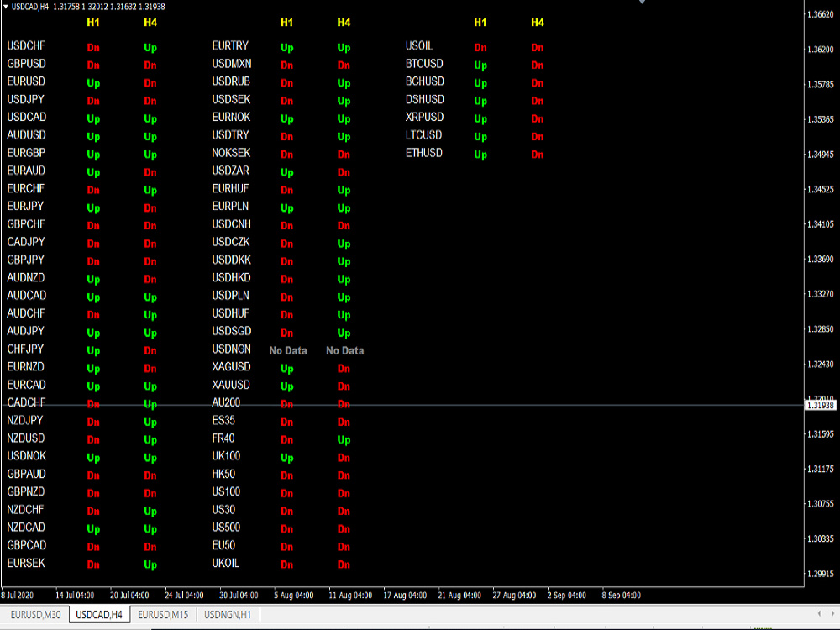This screenshot has height=630, width=840.
Task: Click the BTCUSD symbol label
Action: (x=424, y=64)
